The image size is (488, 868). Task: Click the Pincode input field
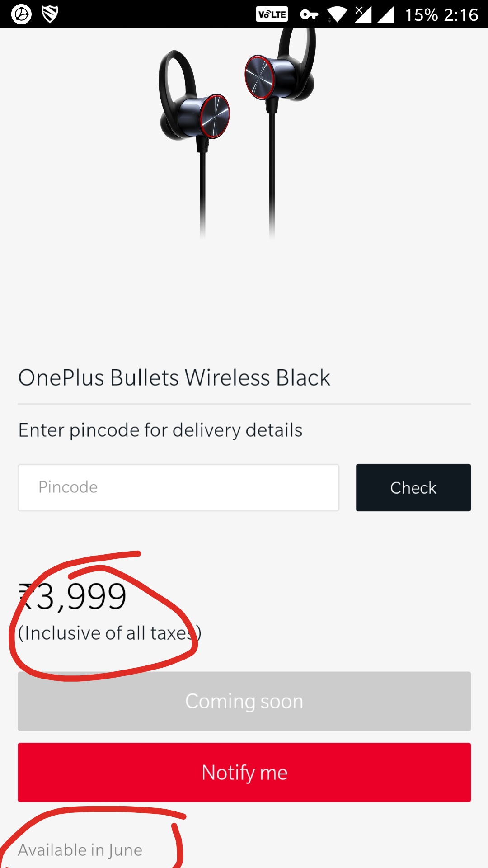click(x=178, y=487)
